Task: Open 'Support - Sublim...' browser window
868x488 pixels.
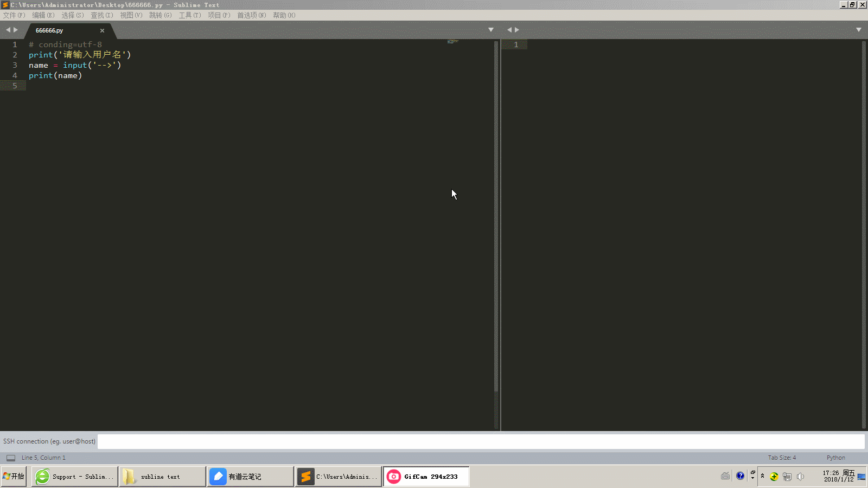Action: click(x=74, y=477)
